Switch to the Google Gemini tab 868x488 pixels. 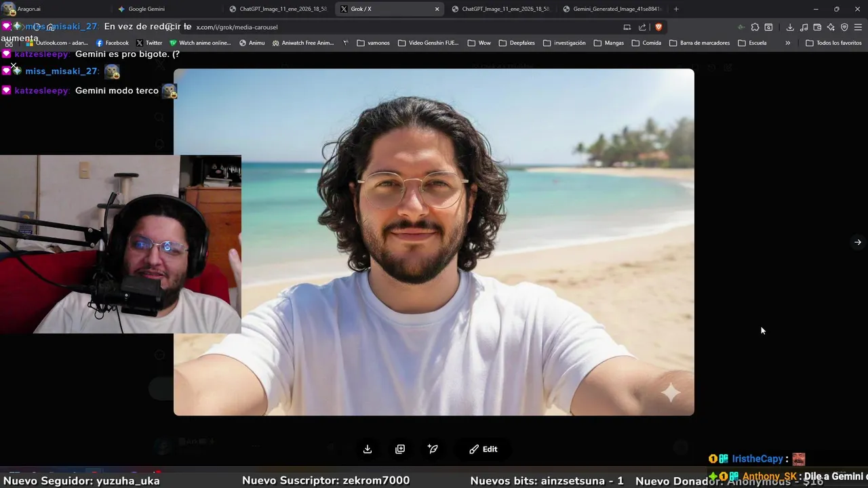point(166,9)
